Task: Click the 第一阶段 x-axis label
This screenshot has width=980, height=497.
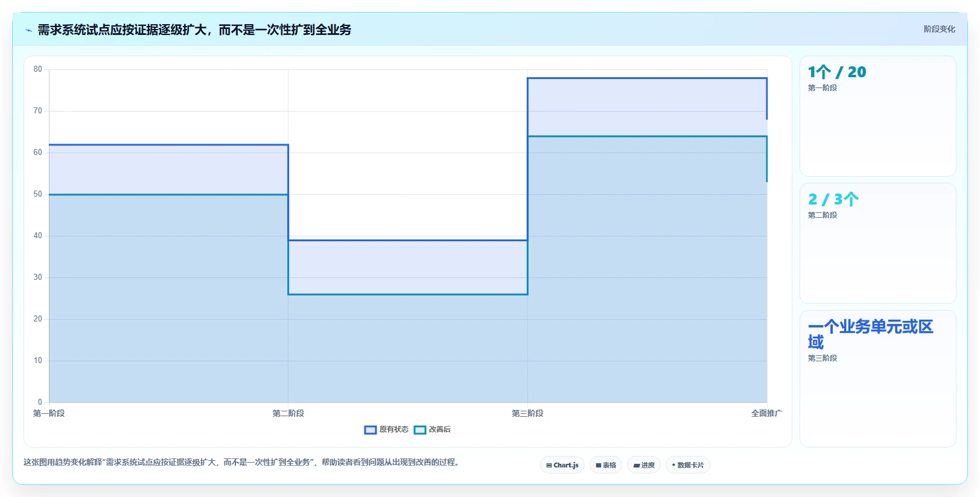Action: (49, 413)
